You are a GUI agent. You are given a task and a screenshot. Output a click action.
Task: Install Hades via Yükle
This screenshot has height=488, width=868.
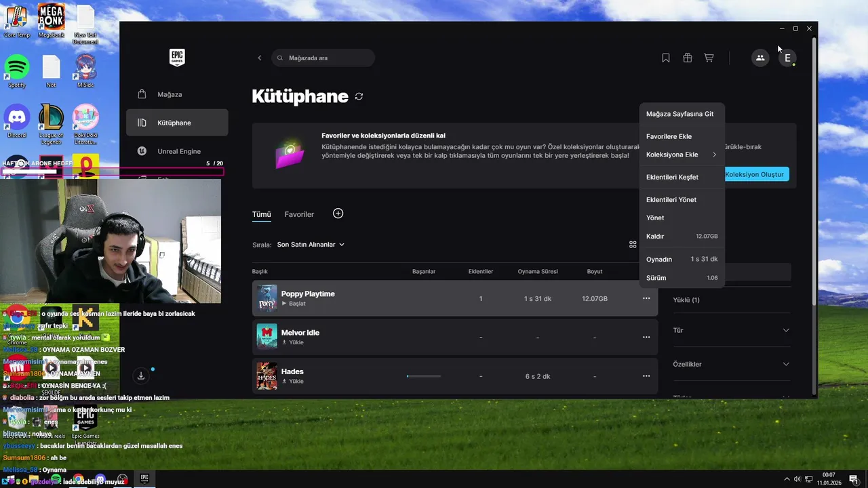coord(293,381)
